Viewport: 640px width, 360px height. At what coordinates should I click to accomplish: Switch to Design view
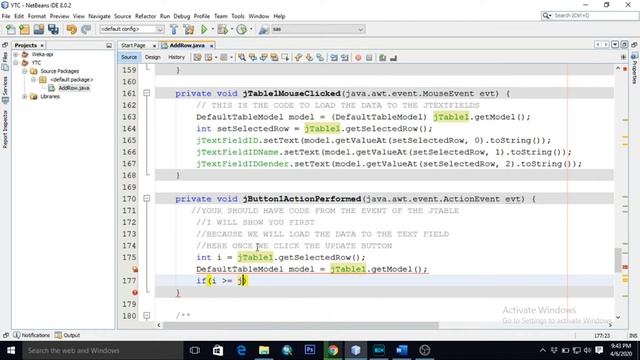pos(153,58)
